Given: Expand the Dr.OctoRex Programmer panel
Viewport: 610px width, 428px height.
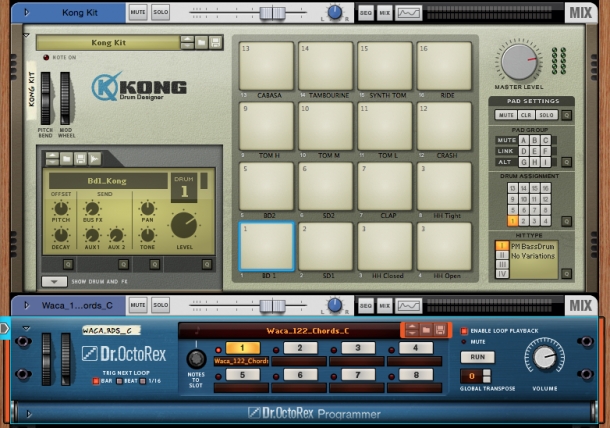Looking at the screenshot, I should pyautogui.click(x=29, y=414).
